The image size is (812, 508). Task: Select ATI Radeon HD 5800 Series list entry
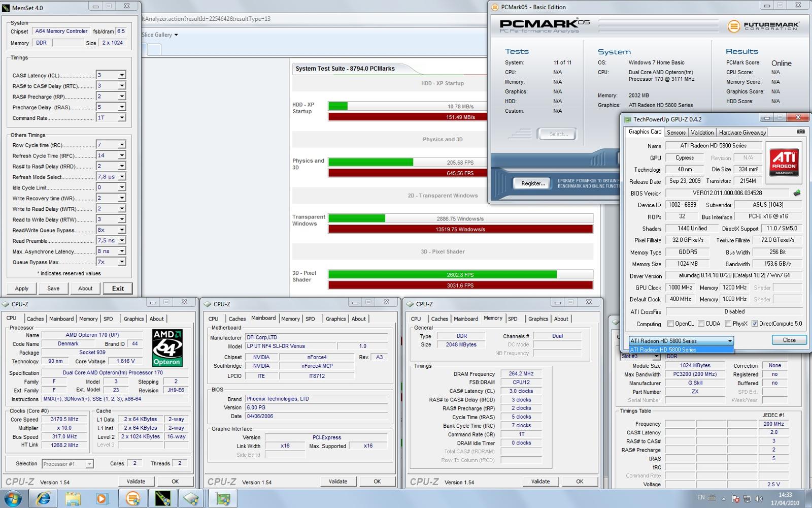point(681,350)
